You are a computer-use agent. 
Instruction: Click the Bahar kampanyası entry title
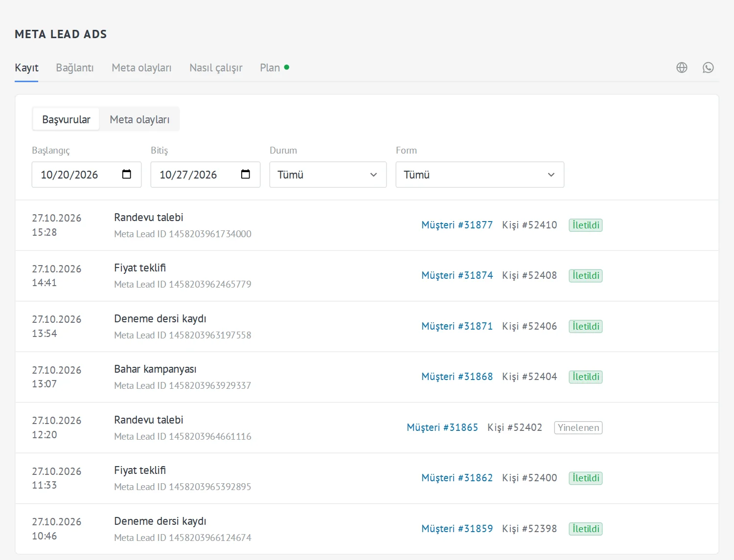click(155, 369)
